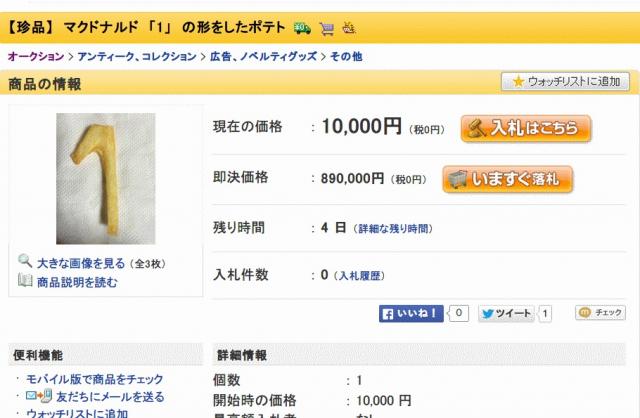
Task: Click the magnifier icon for larger images
Action: point(25,261)
